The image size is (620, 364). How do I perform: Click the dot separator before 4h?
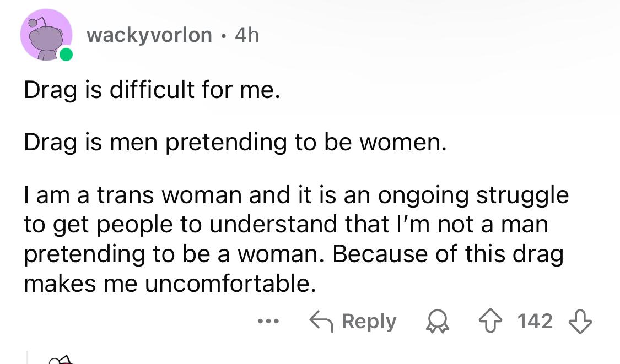pos(224,36)
